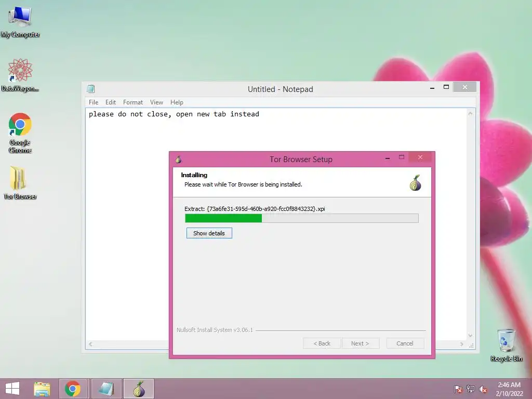Screen dimensions: 532x399
Task: Open the Windows Start button
Action: click(12, 389)
